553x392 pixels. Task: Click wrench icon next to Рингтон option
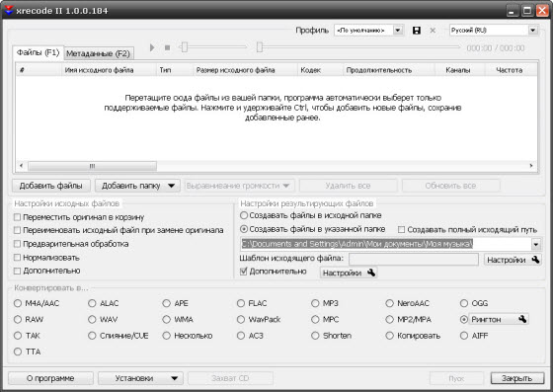click(x=522, y=319)
